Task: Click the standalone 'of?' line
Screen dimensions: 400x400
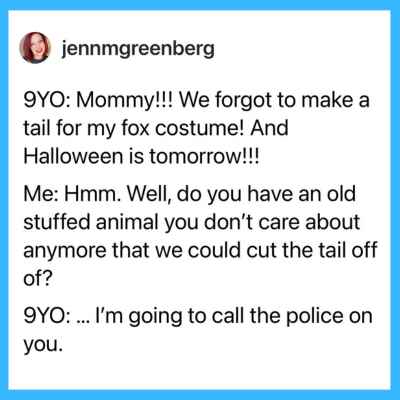Action: pos(37,278)
